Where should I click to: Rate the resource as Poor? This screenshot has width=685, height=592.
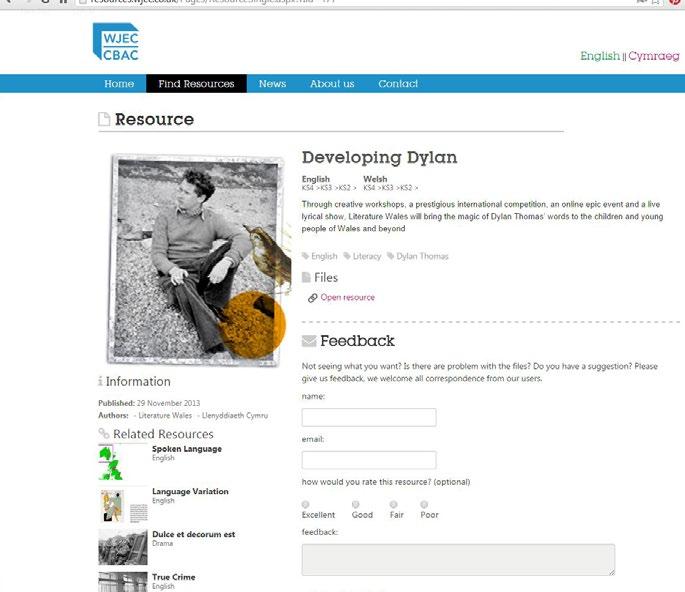click(x=424, y=504)
